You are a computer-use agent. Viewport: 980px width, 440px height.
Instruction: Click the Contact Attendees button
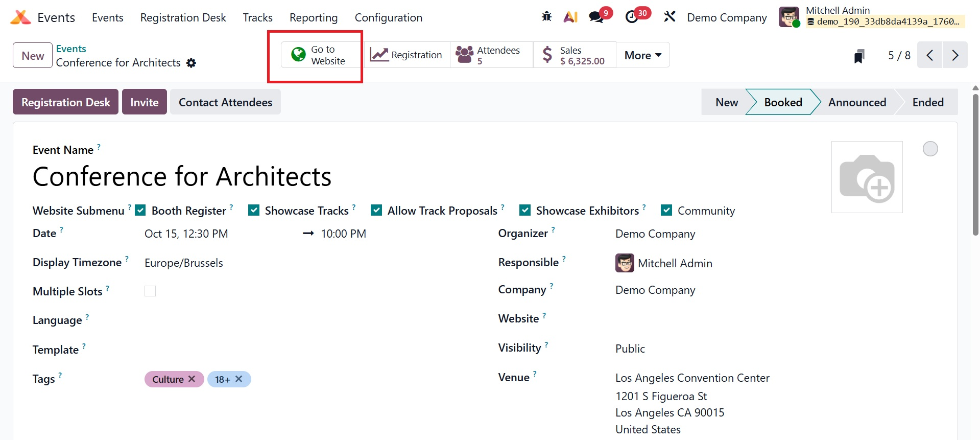[x=225, y=102]
